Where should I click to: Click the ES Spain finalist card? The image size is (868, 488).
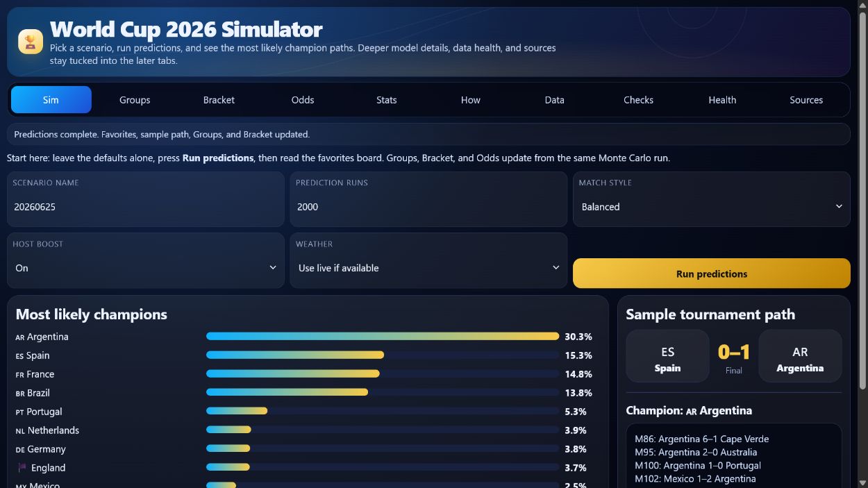tap(667, 356)
